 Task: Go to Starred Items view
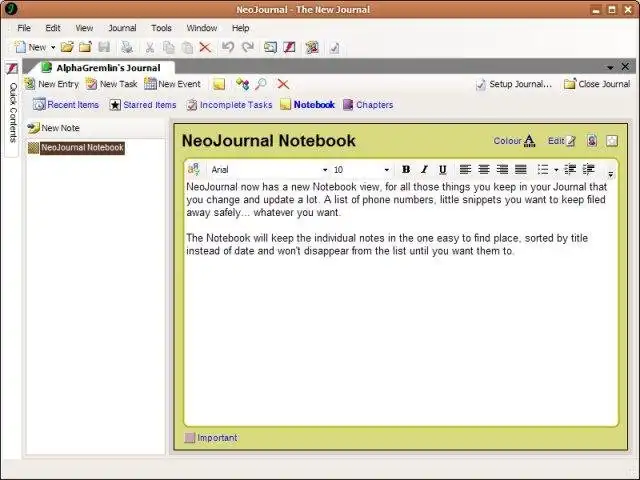coord(143,105)
